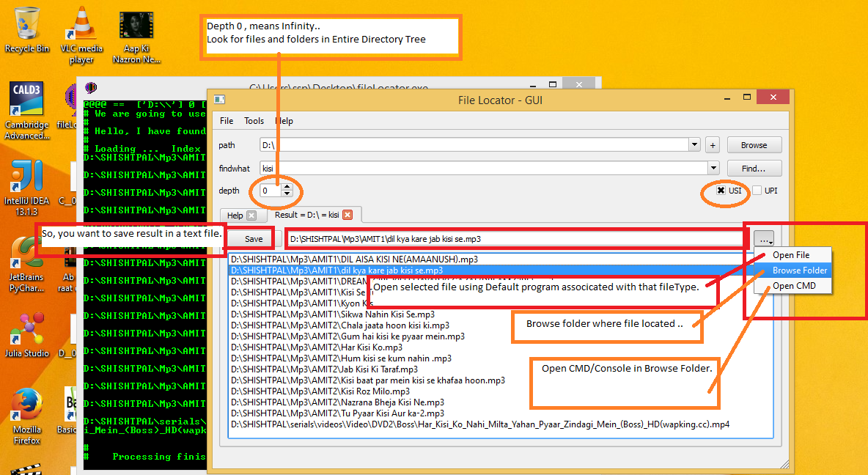Launch Mozilla Firefox from desktop
The width and height of the screenshot is (868, 475).
coord(26,416)
